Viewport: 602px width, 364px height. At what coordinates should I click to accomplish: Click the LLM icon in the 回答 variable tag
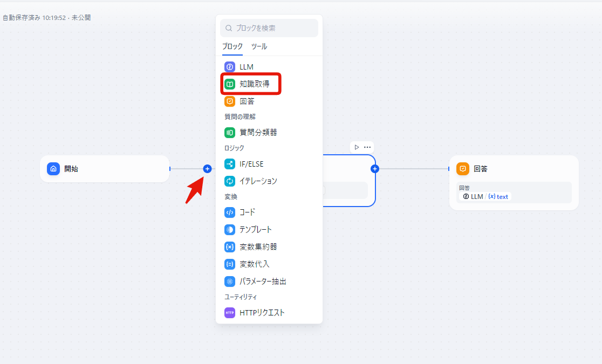466,197
